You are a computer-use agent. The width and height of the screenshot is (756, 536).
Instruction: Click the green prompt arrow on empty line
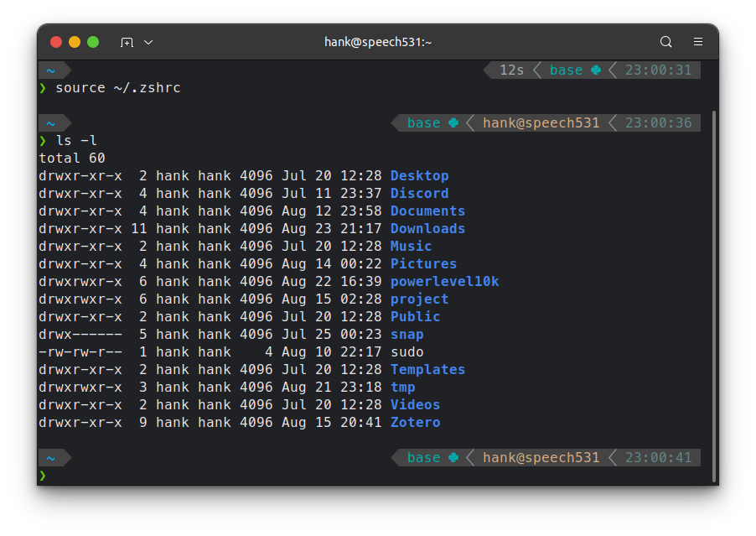pos(43,476)
